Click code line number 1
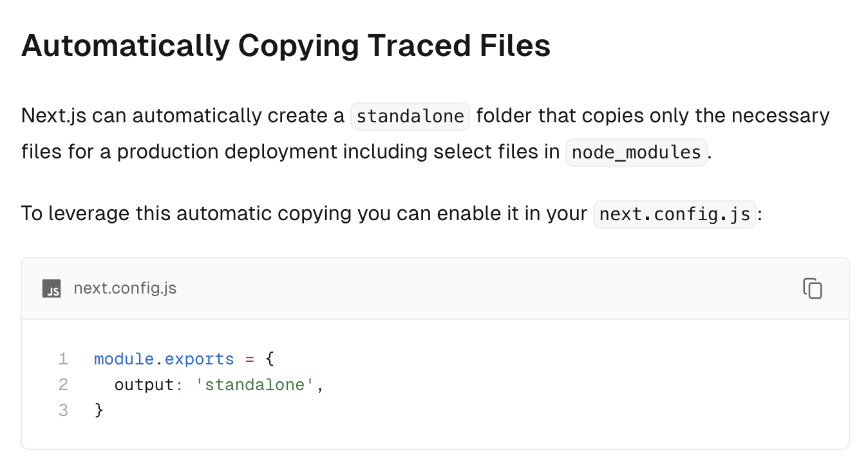Screen dimensions: 868x470 point(63,359)
